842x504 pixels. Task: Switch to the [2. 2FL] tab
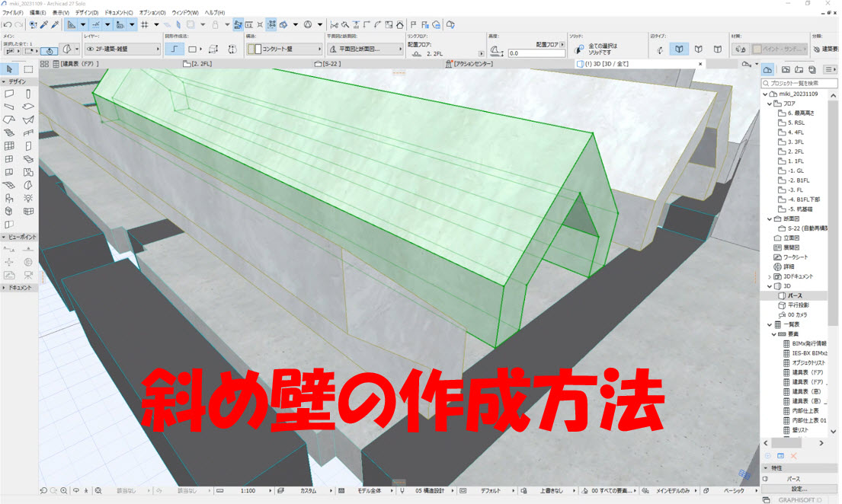(201, 64)
